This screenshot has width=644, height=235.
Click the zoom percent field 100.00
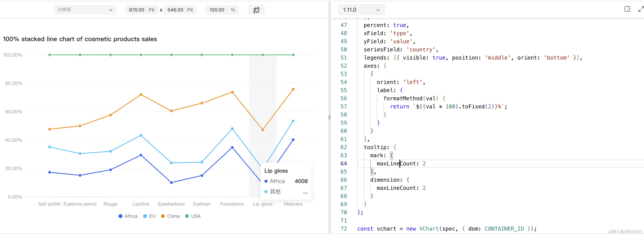pyautogui.click(x=217, y=10)
